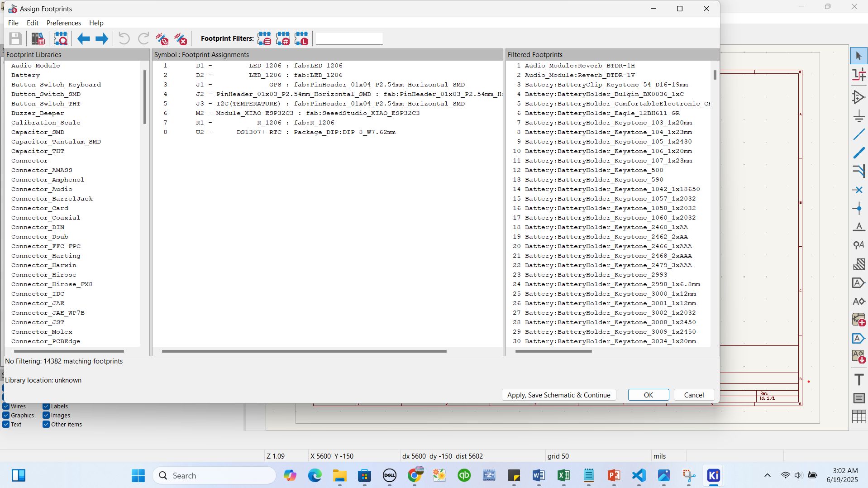This screenshot has height=488, width=868.
Task: Click the View Selected Footprint icon
Action: click(x=60, y=39)
